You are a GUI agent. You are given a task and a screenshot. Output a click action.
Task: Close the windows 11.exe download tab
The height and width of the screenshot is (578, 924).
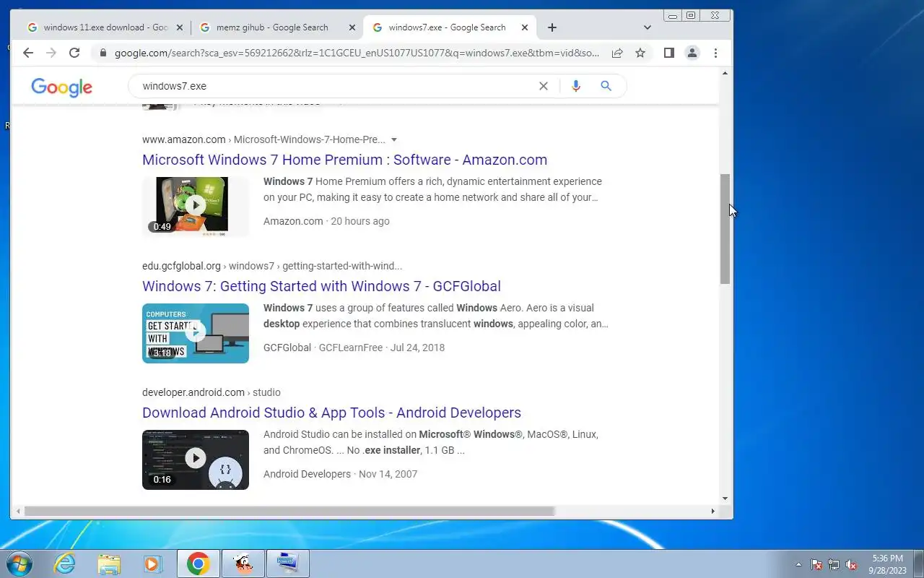click(x=180, y=27)
